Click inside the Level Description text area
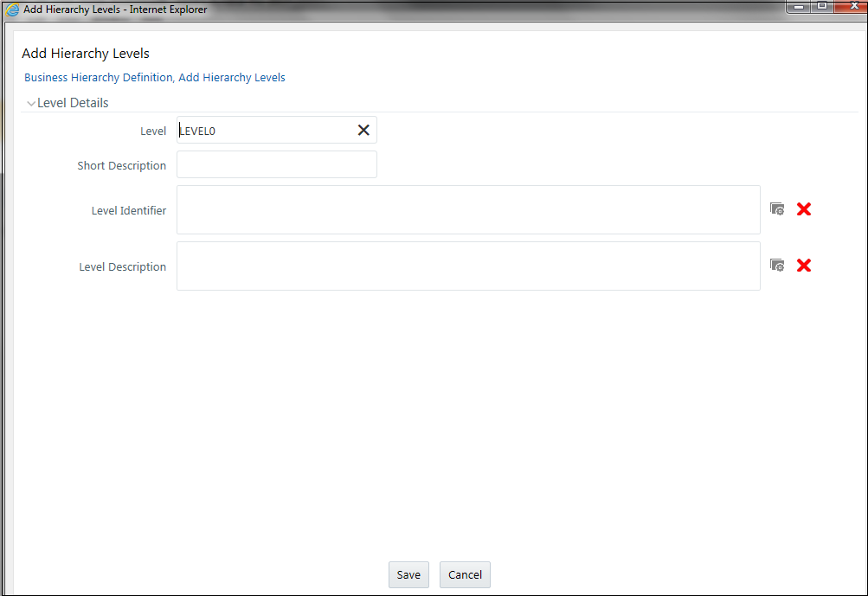 tap(468, 266)
